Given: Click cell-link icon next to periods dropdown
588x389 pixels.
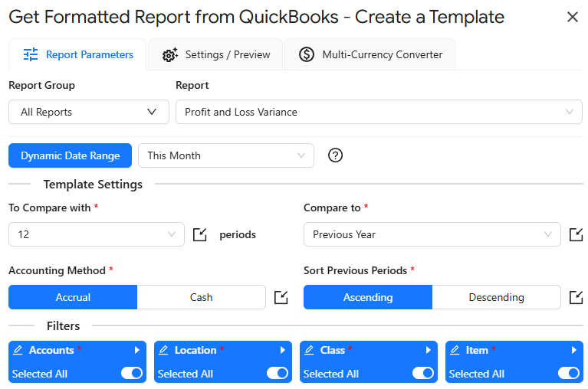Looking at the screenshot, I should coord(200,235).
